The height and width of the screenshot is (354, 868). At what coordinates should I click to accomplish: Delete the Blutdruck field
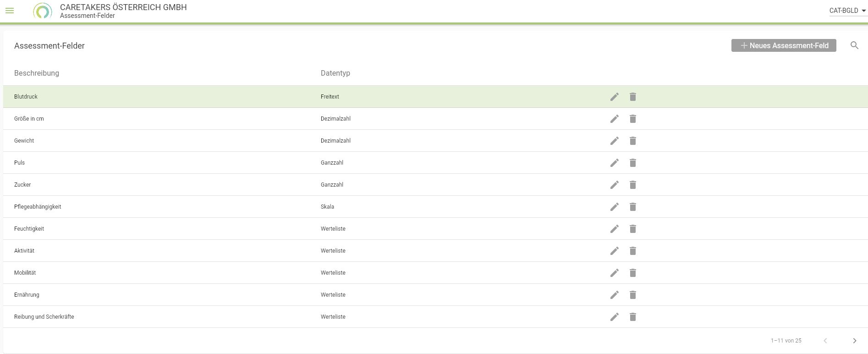[x=632, y=97]
